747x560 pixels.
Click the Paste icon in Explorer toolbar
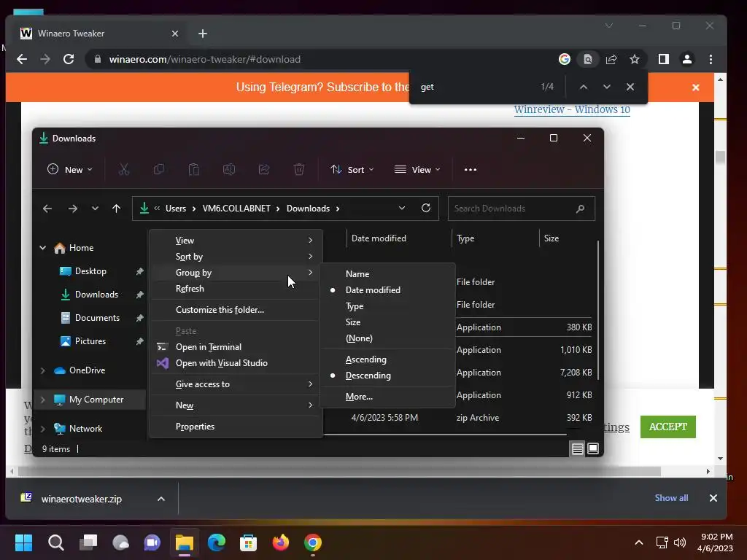tap(194, 169)
